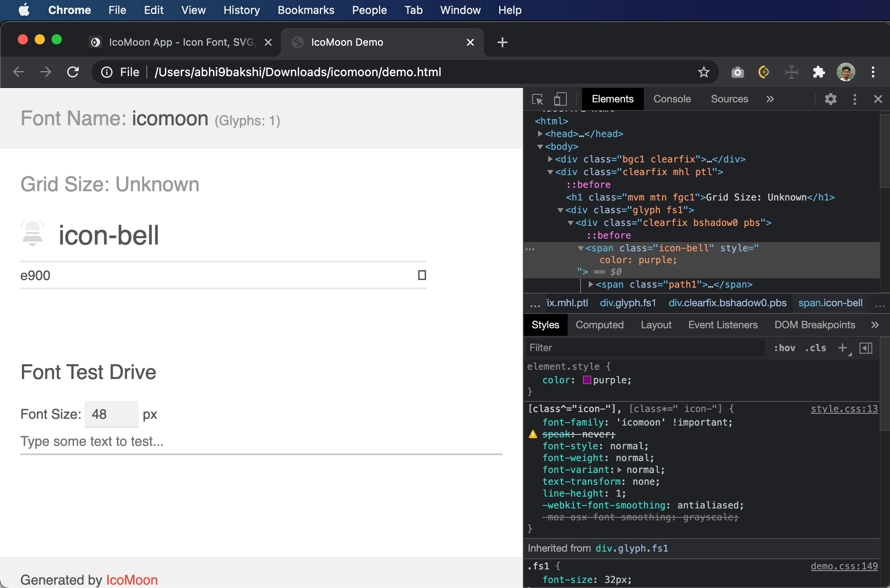Collapse the div glyph fs1 node

(x=560, y=210)
